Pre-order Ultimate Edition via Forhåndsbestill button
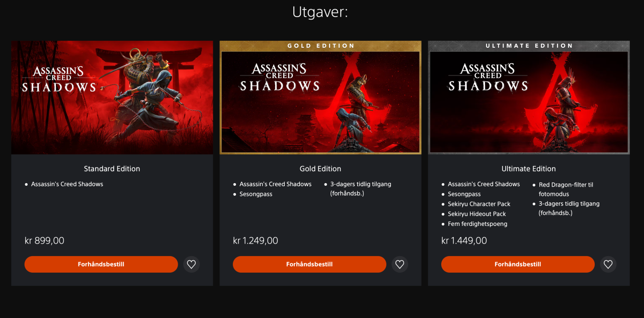The height and width of the screenshot is (318, 644). point(518,264)
